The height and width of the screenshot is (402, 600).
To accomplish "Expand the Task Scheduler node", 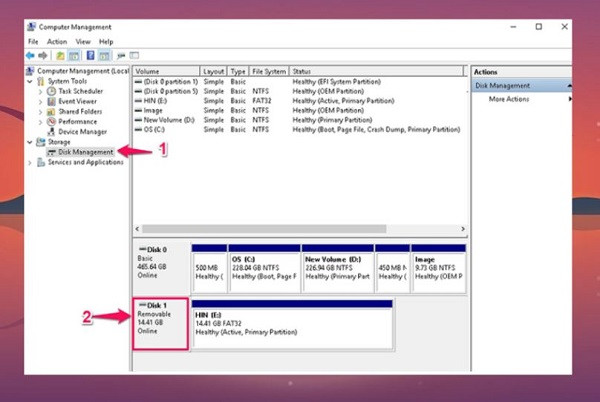I will click(40, 91).
